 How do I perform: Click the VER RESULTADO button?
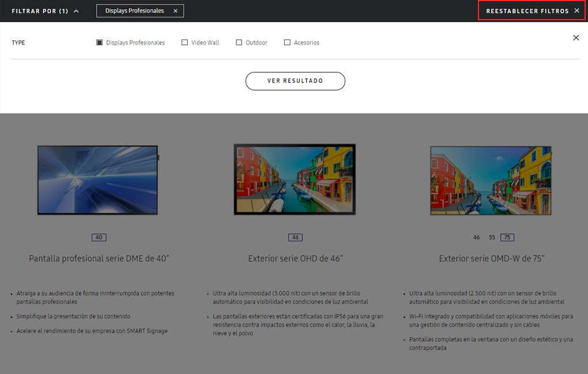(295, 81)
